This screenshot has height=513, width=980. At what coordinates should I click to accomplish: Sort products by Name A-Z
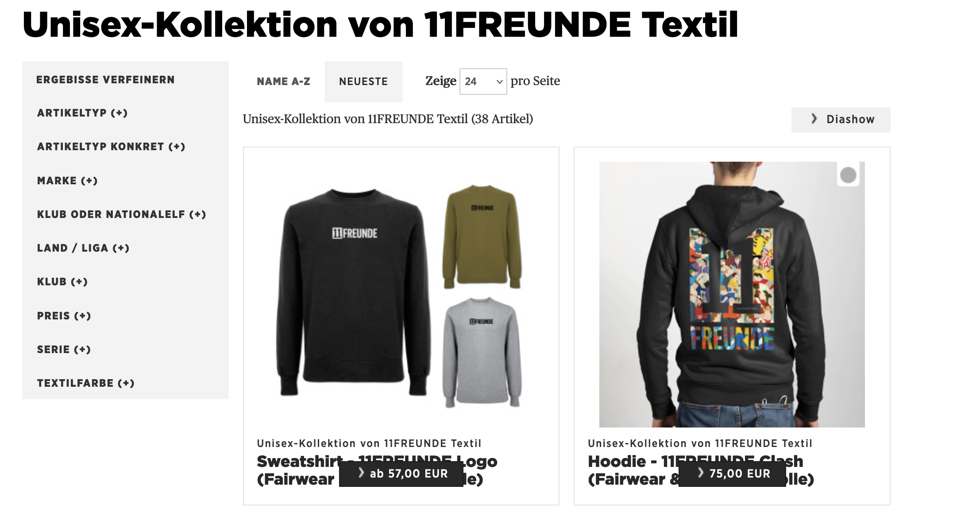coord(283,82)
